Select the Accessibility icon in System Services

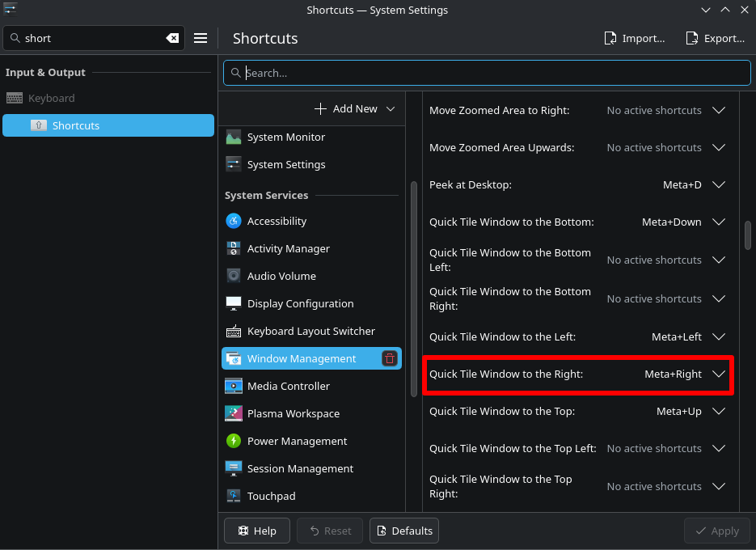tap(234, 221)
